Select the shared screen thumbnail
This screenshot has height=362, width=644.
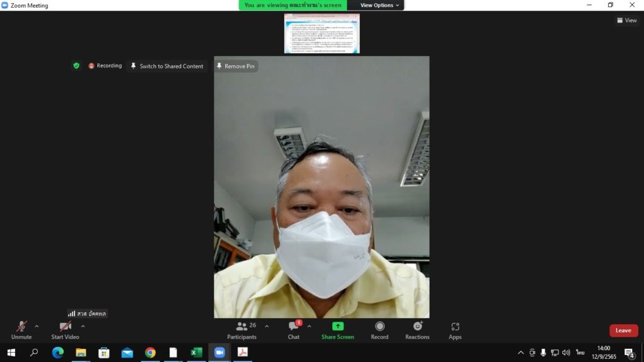pos(321,34)
